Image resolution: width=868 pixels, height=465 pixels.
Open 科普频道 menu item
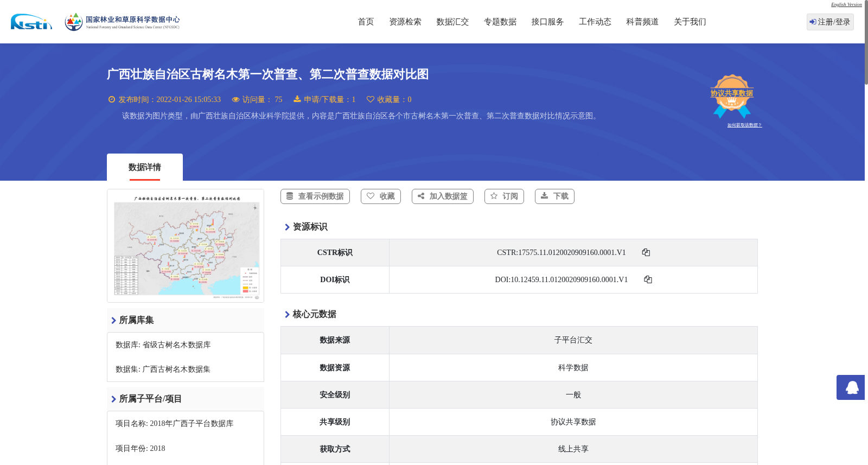click(642, 22)
